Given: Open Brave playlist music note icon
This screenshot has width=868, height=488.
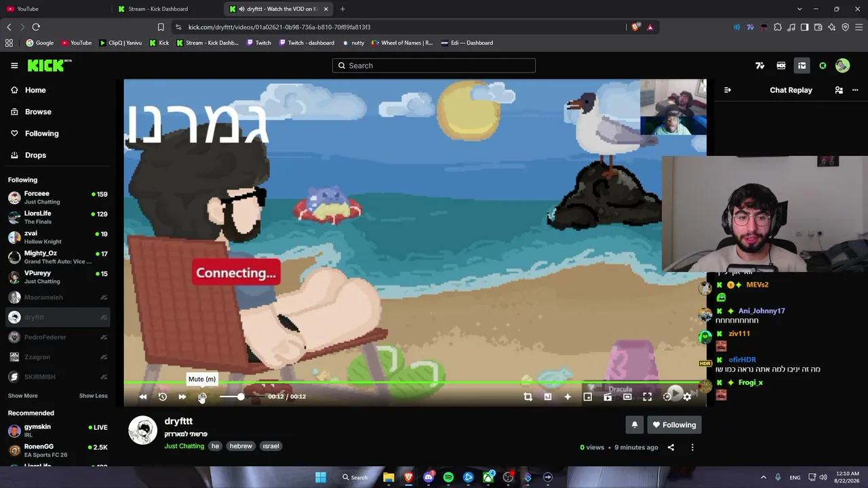Looking at the screenshot, I should click(791, 27).
